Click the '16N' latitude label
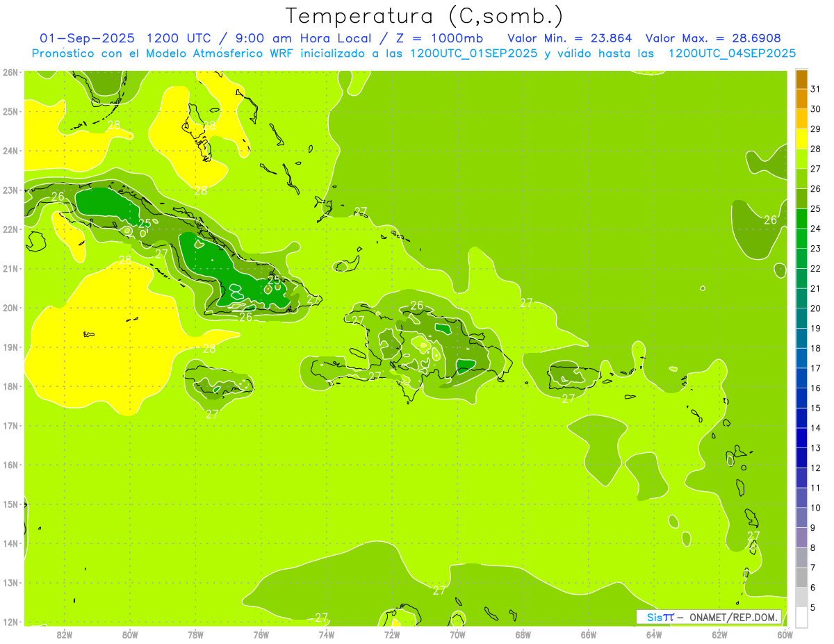Image resolution: width=834 pixels, height=644 pixels. (10, 465)
